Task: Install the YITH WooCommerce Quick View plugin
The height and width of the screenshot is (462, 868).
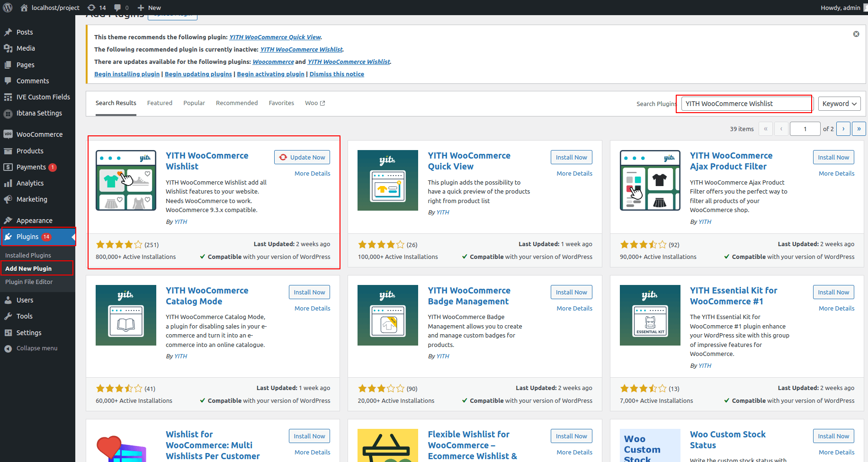Action: point(571,157)
